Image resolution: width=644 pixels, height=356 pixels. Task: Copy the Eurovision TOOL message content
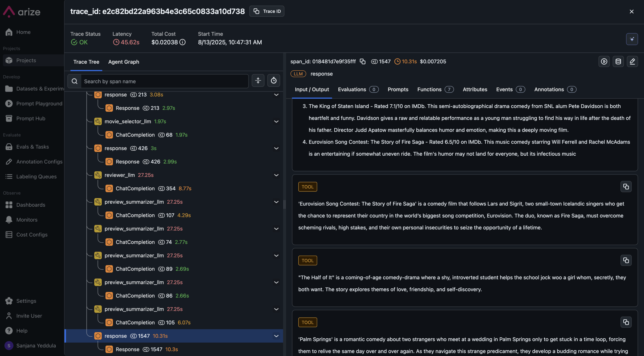(x=626, y=187)
